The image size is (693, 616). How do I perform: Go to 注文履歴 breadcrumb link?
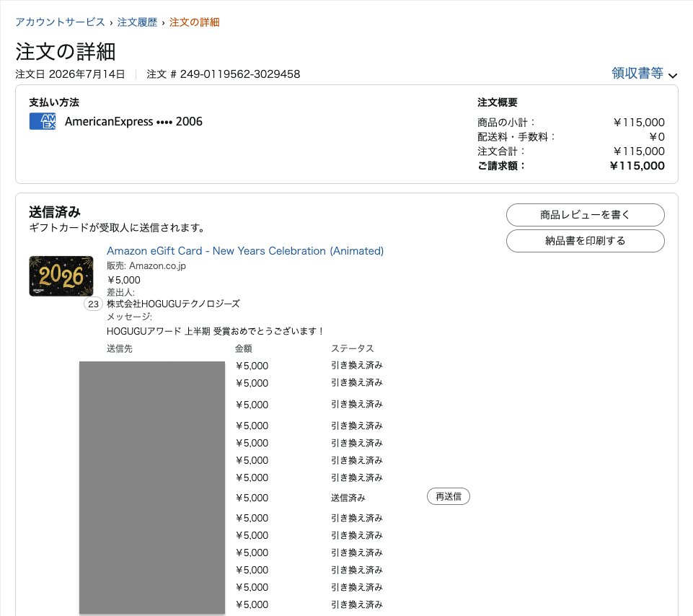click(137, 22)
